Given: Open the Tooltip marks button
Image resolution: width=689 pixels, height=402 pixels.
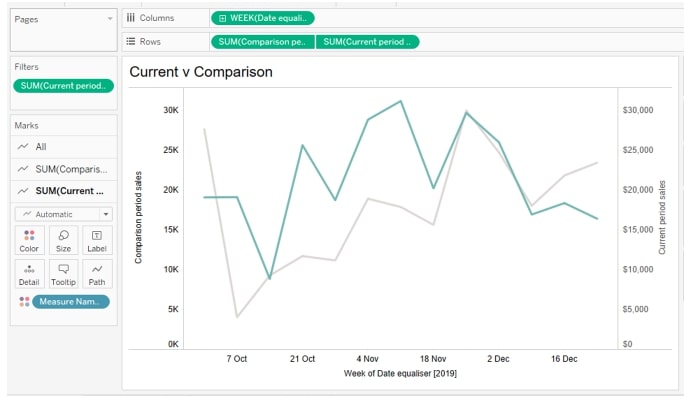Looking at the screenshot, I should point(63,274).
